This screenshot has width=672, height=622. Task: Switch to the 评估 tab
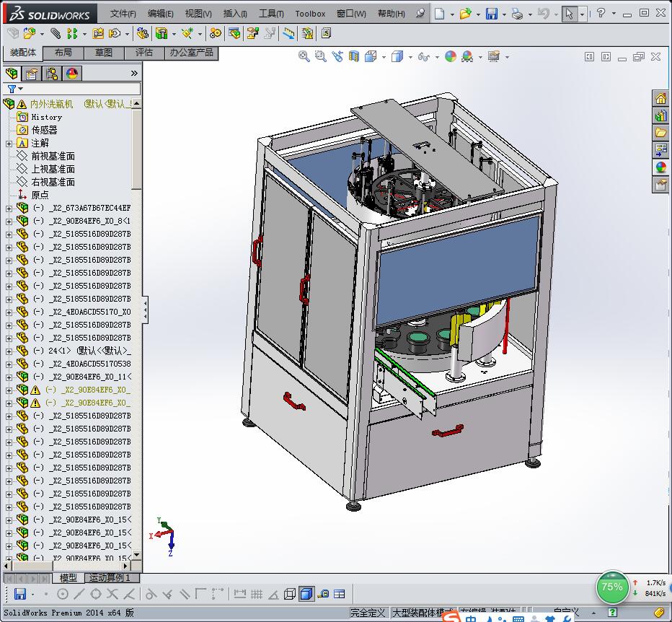[x=144, y=53]
